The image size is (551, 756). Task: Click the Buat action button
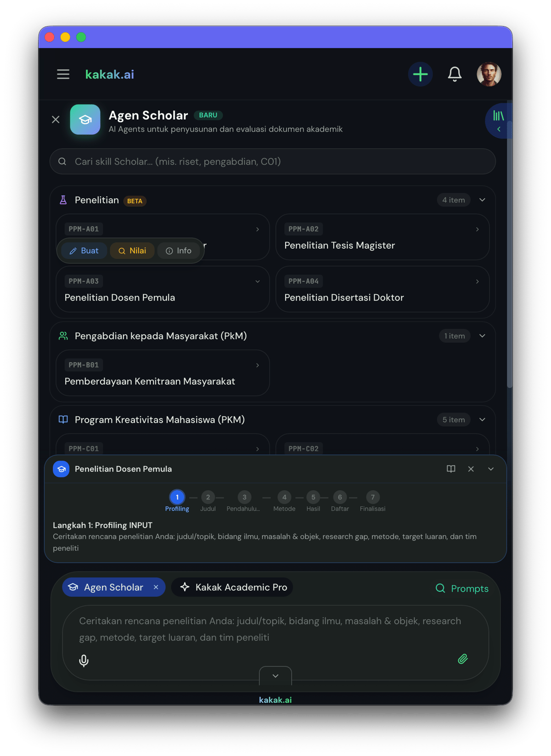(x=84, y=251)
